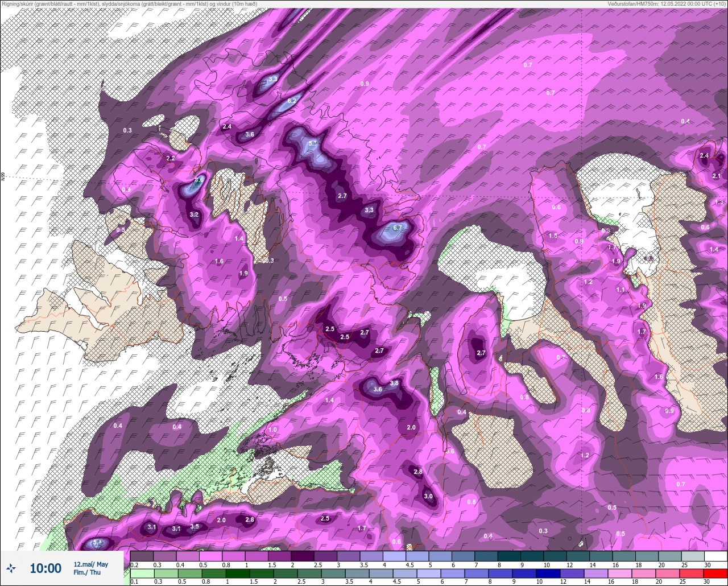
Task: Click the pale green 0.1 swatch in lower legend
Action: point(142,573)
